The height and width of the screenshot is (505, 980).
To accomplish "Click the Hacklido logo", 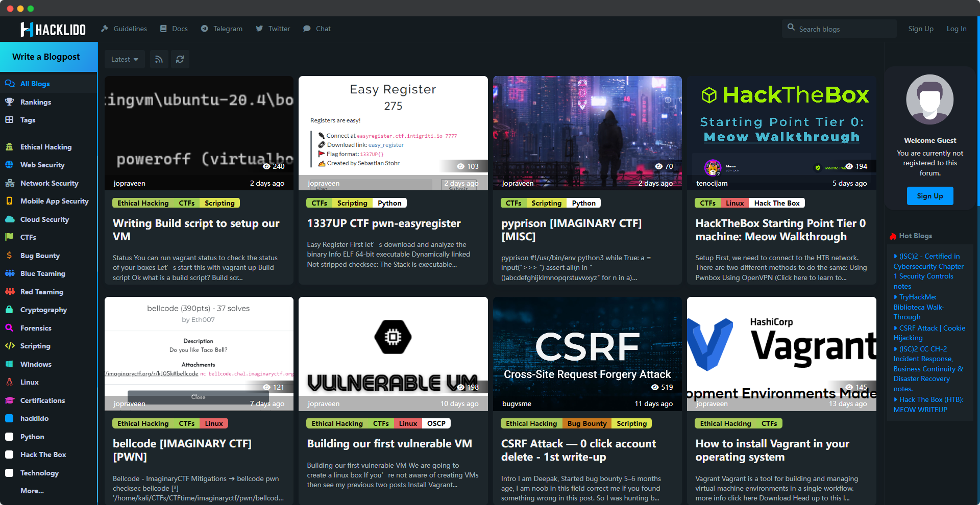I will pos(53,29).
